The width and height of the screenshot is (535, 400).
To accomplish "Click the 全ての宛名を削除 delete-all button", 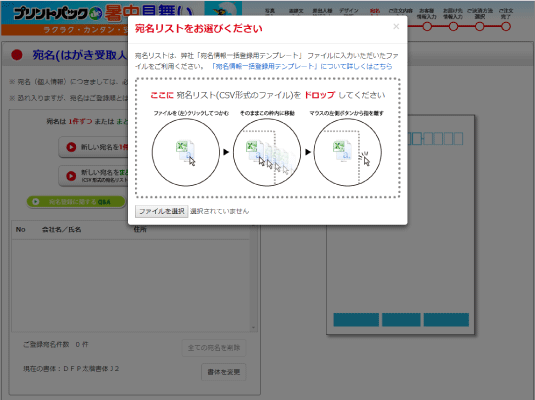I will coord(214,348).
